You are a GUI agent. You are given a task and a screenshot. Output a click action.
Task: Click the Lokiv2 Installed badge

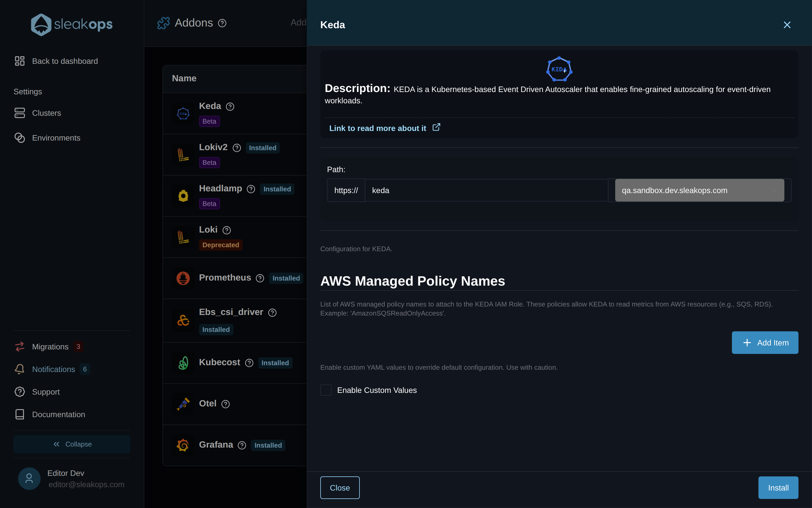(262, 148)
